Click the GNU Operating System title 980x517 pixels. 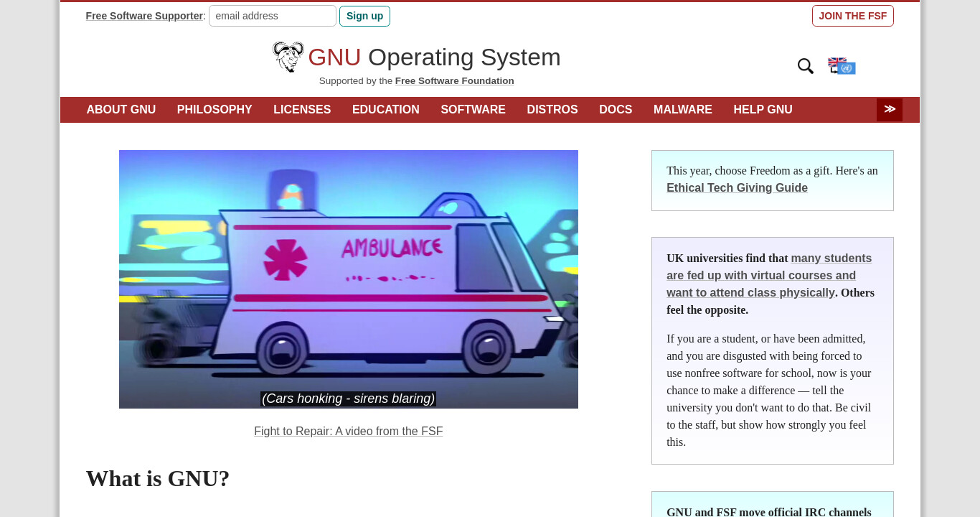coord(434,57)
